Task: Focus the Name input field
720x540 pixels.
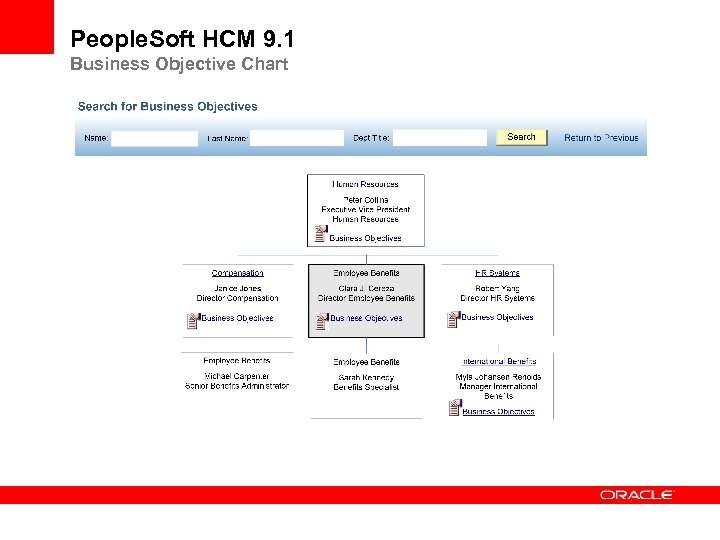Action: tap(155, 138)
